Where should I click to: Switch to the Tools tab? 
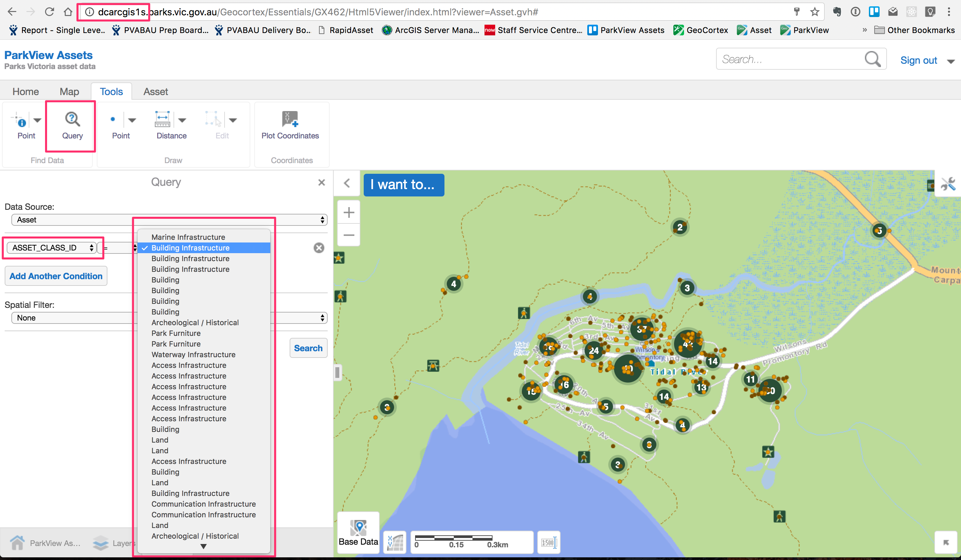[111, 92]
